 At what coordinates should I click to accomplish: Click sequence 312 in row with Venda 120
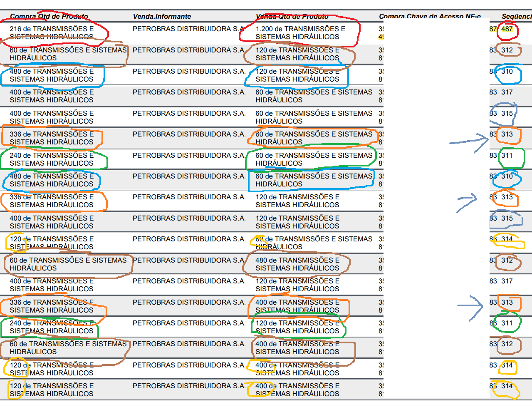[507, 50]
